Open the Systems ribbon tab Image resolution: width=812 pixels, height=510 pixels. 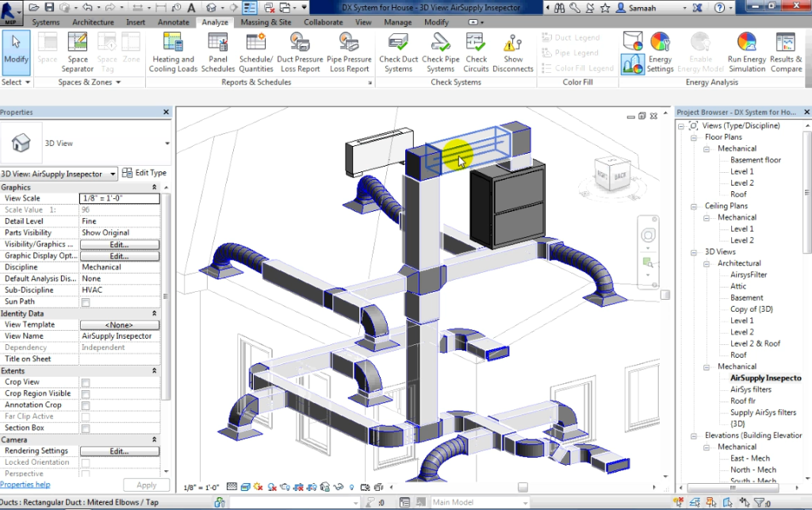point(45,22)
